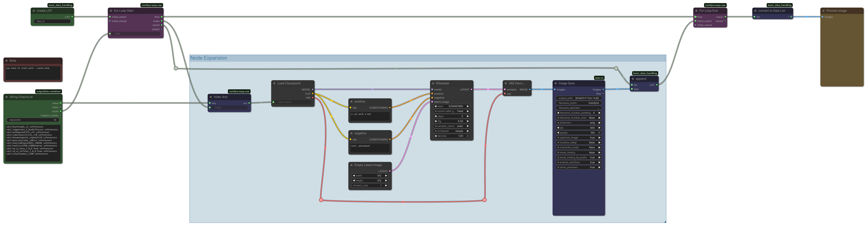Screen dimensions: 868x226
Task: Edit the separator field in String OutputList
Action: (x=33, y=120)
